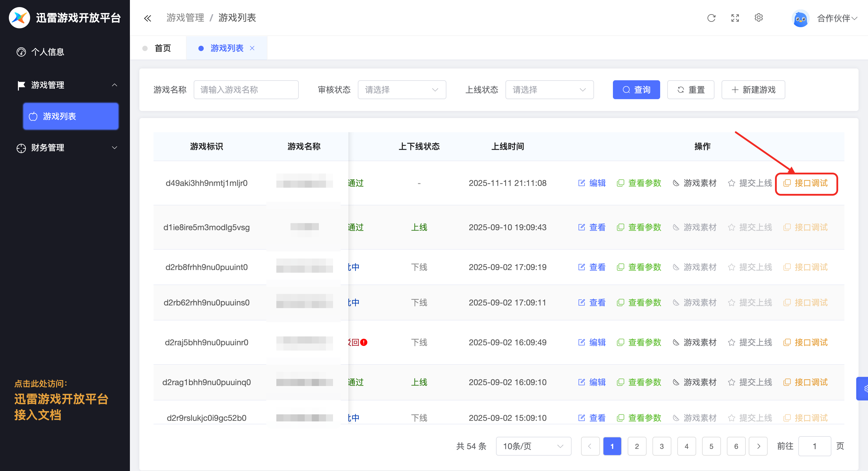Collapse sidebar with double-chevron icon
Image resolution: width=868 pixels, height=471 pixels.
(x=148, y=18)
